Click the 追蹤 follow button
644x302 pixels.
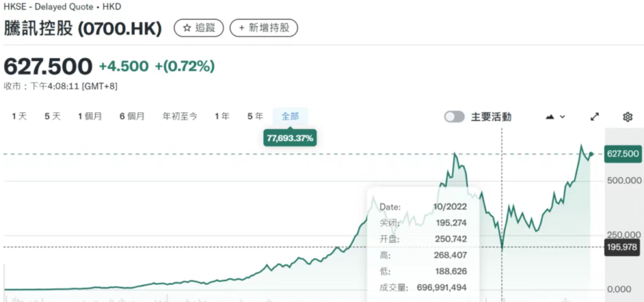[x=199, y=28]
